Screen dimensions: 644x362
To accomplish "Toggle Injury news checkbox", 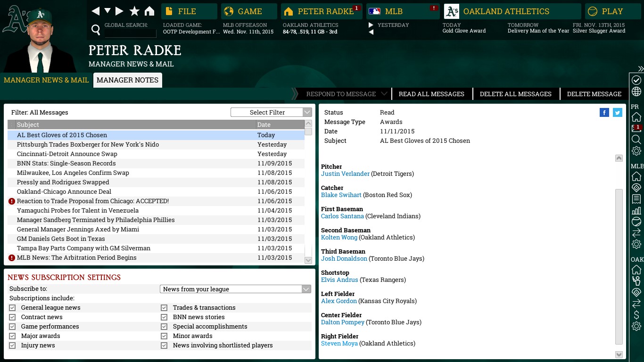I will click(x=13, y=346).
